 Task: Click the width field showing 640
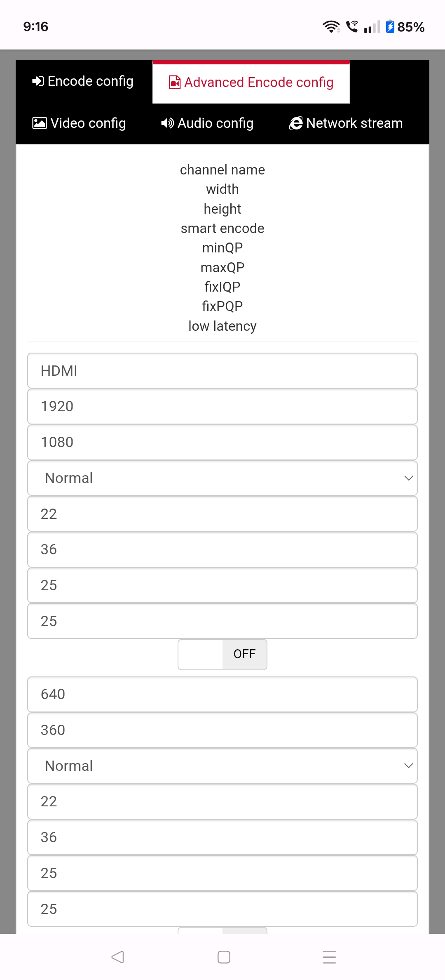click(x=222, y=694)
